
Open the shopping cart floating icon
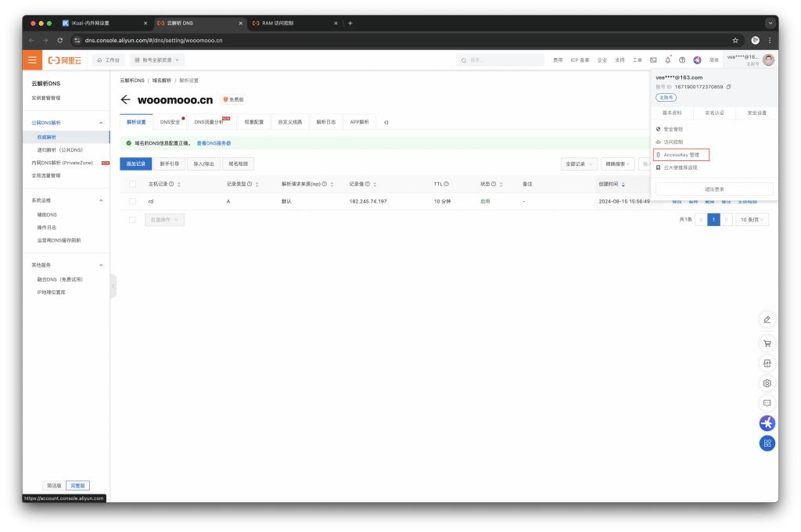click(x=767, y=343)
